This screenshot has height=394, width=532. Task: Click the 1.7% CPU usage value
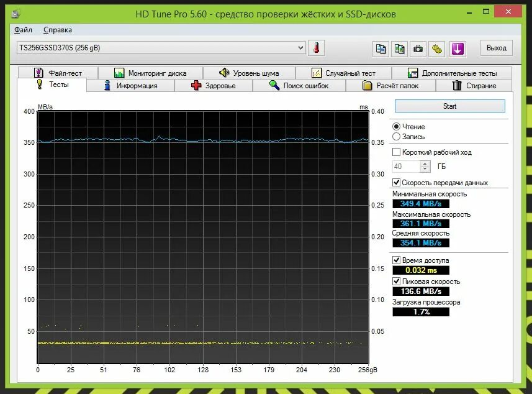pos(421,312)
